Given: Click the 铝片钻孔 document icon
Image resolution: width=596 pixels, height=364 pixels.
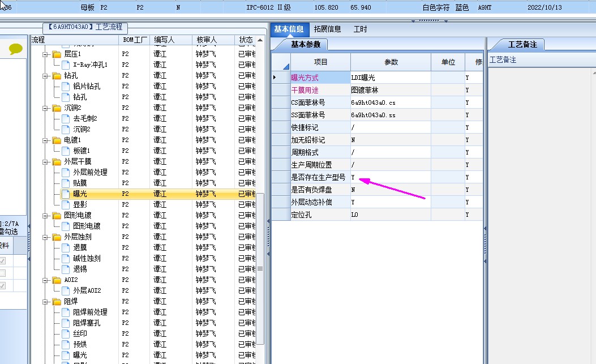Looking at the screenshot, I should point(66,87).
